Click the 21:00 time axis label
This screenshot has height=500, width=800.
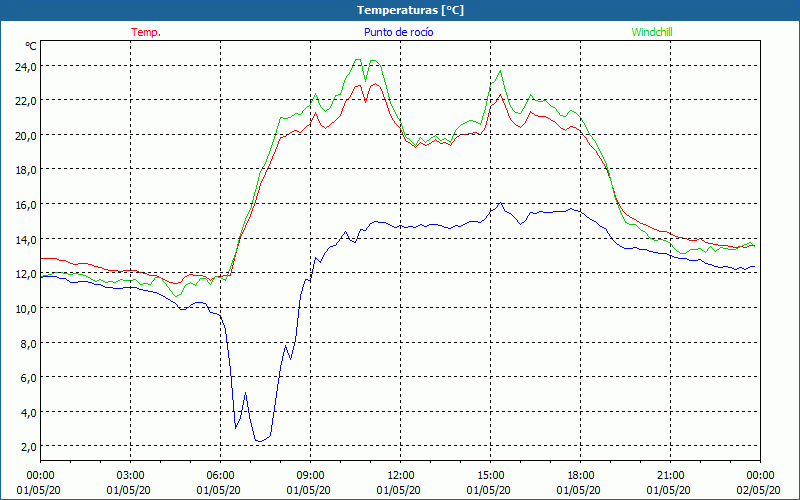[670, 476]
